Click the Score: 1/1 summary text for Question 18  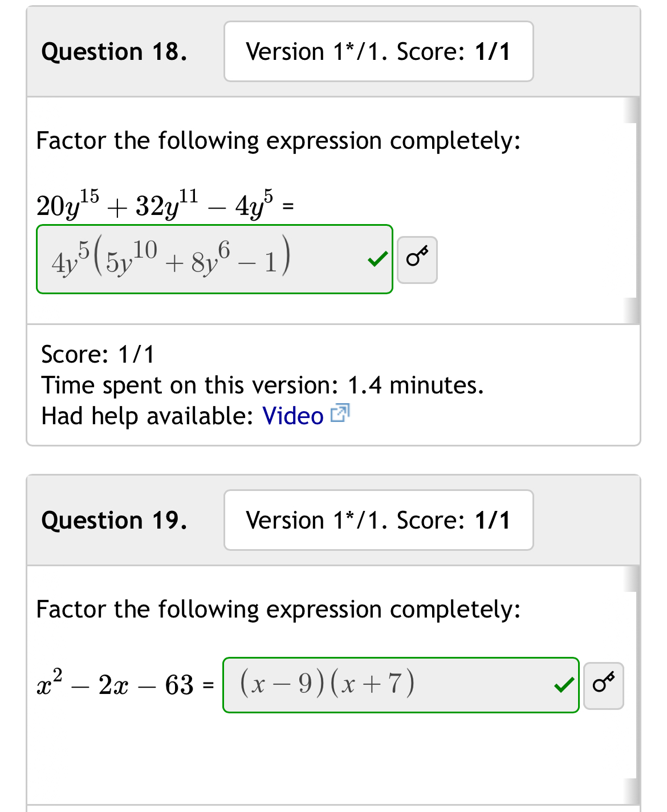pyautogui.click(x=97, y=354)
